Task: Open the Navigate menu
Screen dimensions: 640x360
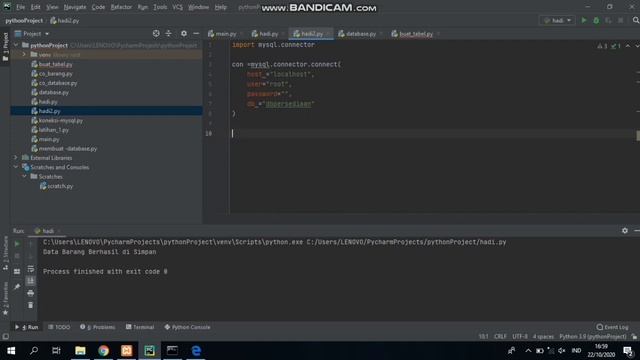Action: (75, 7)
